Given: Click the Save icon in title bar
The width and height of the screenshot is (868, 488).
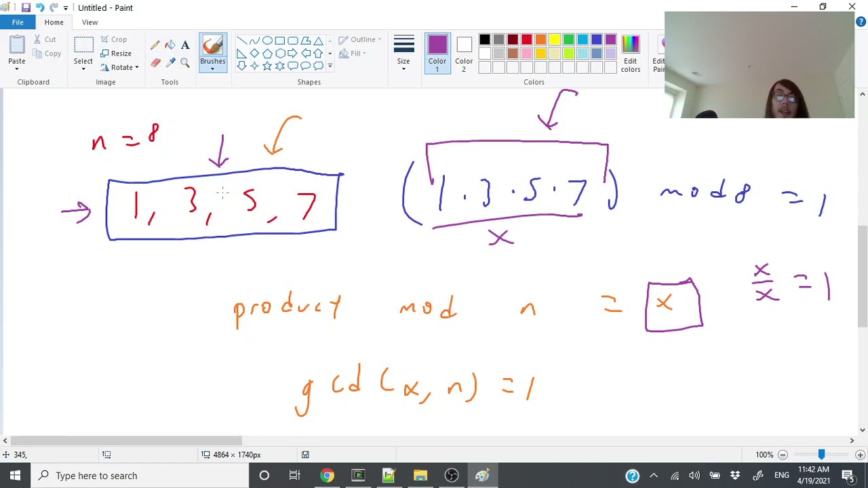Looking at the screenshot, I should tap(26, 7).
